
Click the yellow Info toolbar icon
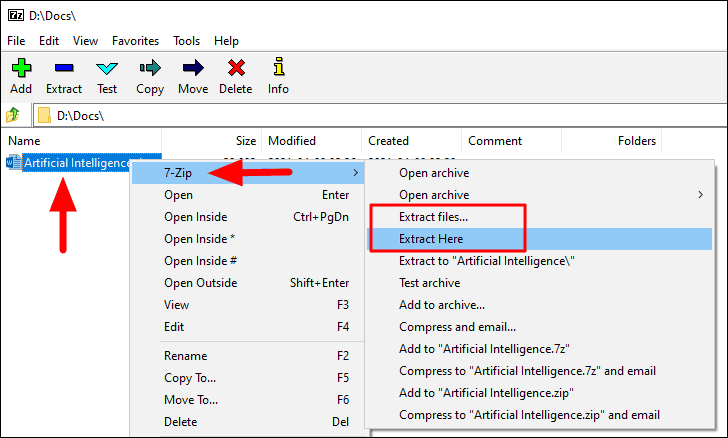tap(279, 66)
